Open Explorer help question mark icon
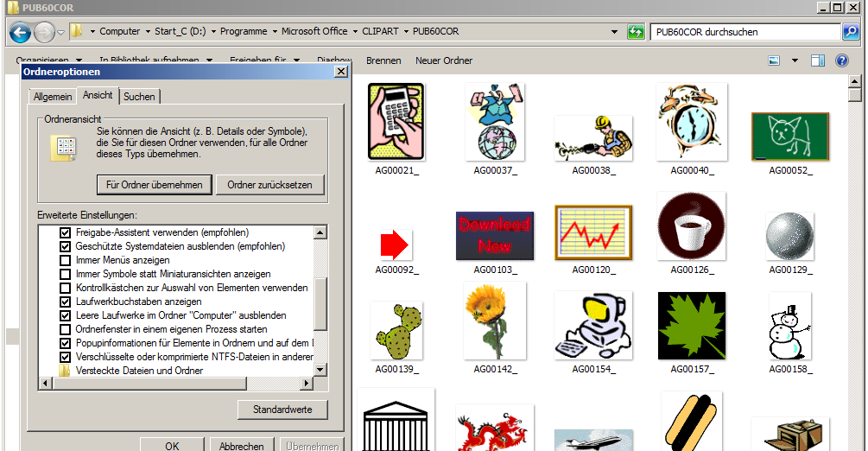Viewport: 868px width, 451px height. [842, 60]
